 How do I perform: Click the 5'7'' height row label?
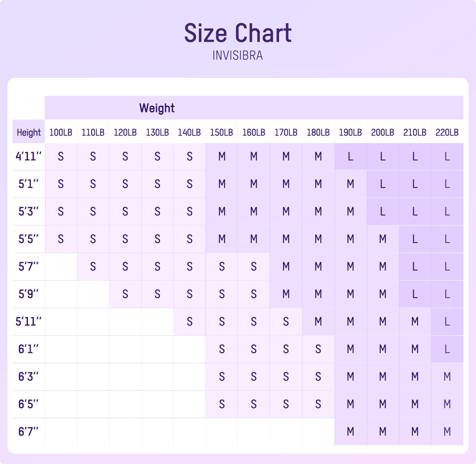29,267
